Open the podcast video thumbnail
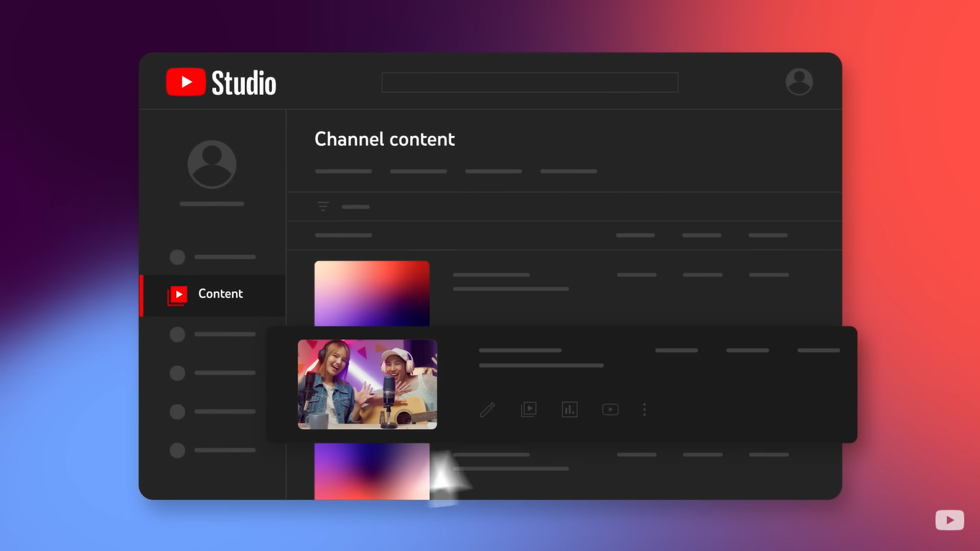The width and height of the screenshot is (980, 551). tap(367, 384)
